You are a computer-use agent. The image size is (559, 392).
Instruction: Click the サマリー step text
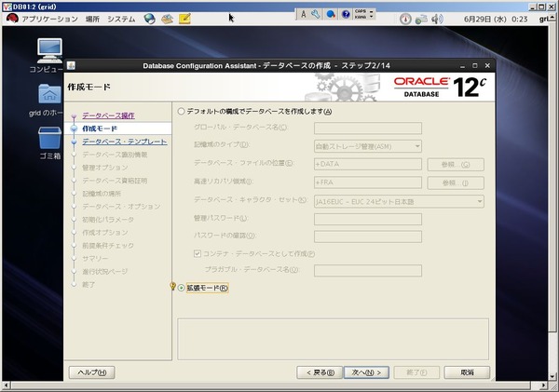(95, 258)
